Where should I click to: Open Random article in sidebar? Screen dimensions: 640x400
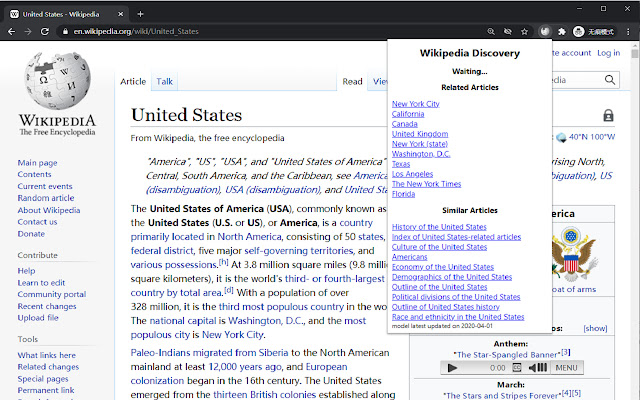coord(46,198)
